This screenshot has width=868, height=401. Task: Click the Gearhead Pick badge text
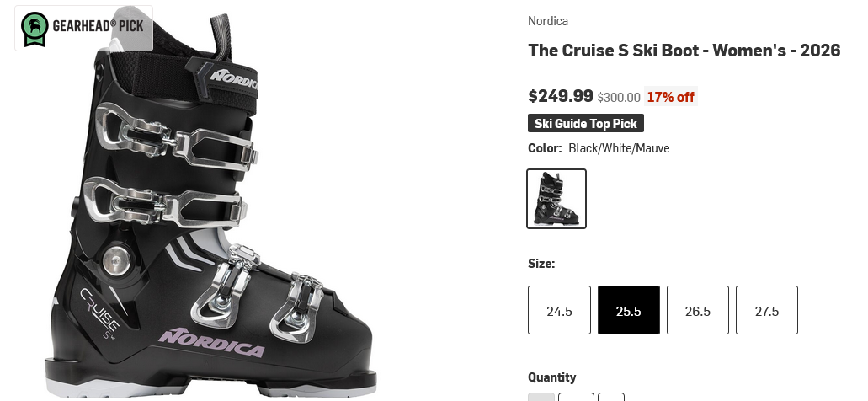(x=98, y=26)
